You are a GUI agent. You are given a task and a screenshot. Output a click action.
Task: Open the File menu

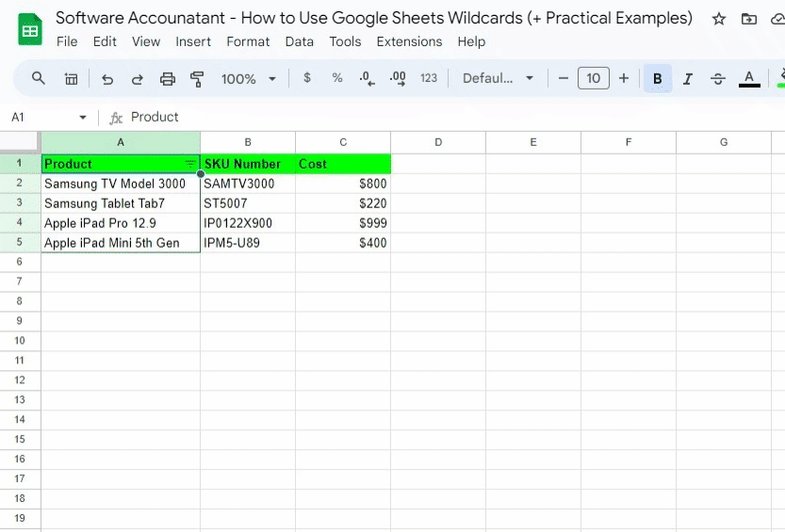click(x=67, y=41)
